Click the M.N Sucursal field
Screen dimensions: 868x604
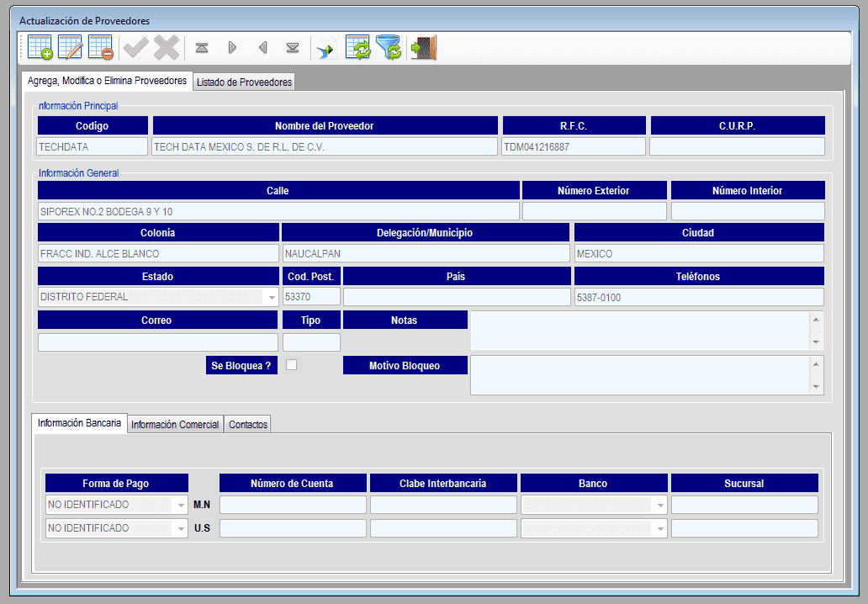[744, 505]
